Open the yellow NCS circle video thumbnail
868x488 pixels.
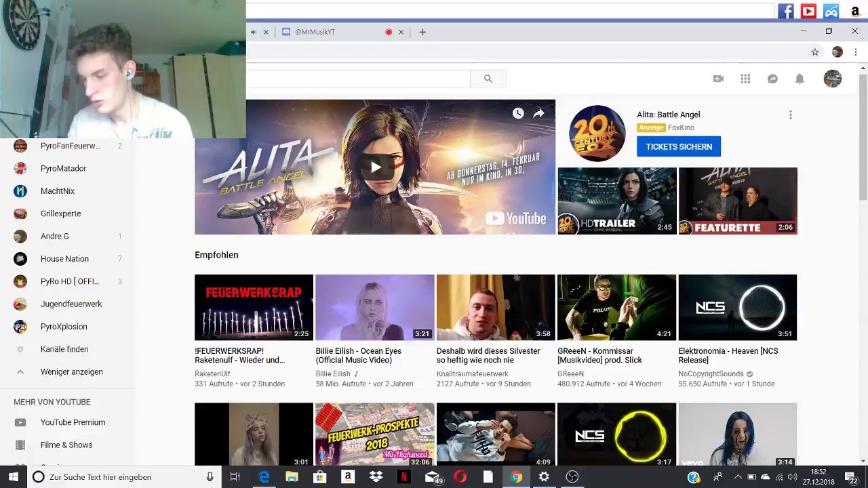(x=616, y=434)
